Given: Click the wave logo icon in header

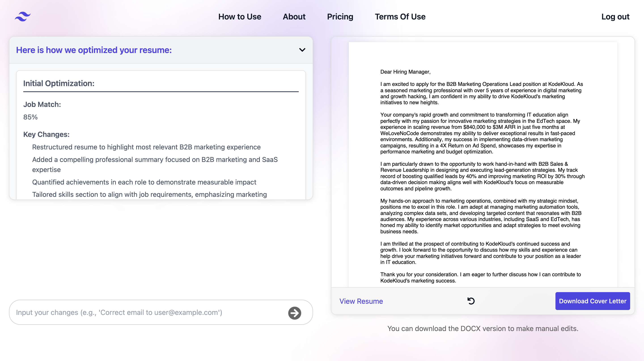Looking at the screenshot, I should click(23, 17).
